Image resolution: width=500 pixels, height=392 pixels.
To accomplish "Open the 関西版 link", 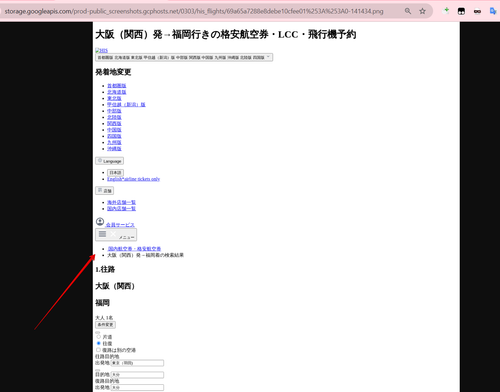I will point(114,124).
